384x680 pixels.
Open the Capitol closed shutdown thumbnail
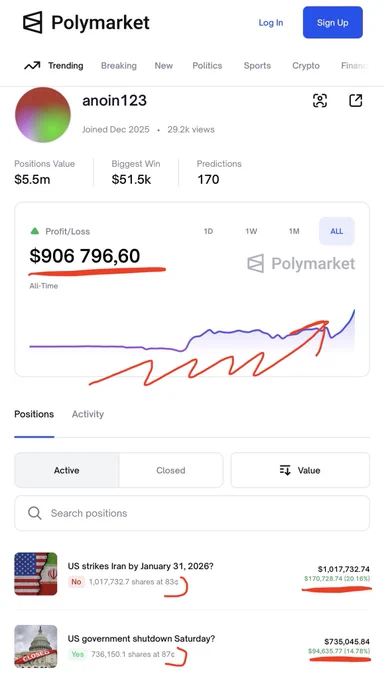(36, 646)
